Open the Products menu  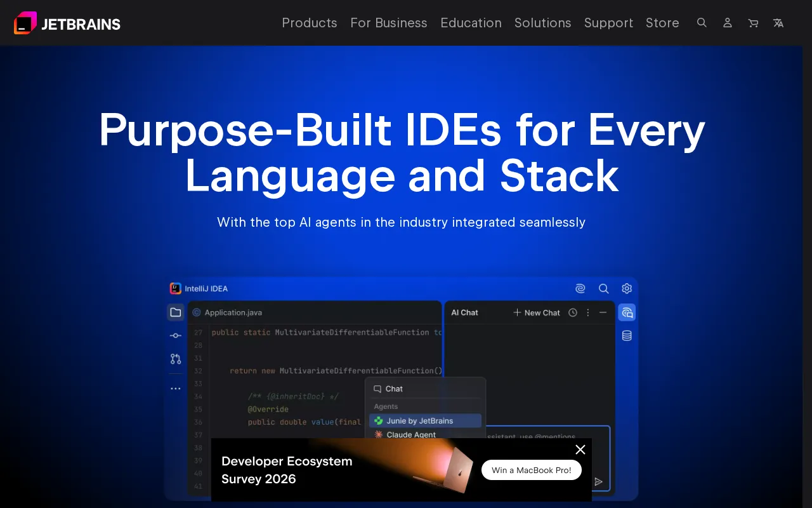[x=310, y=23]
